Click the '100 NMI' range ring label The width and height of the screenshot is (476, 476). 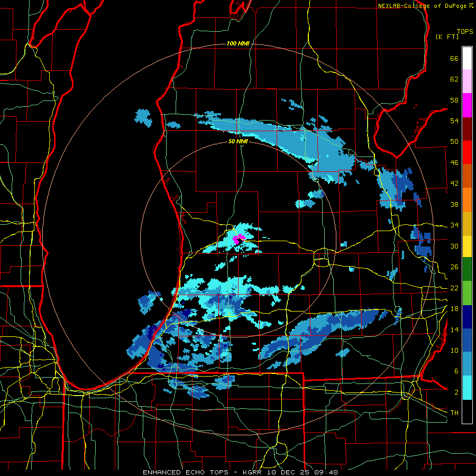(238, 44)
